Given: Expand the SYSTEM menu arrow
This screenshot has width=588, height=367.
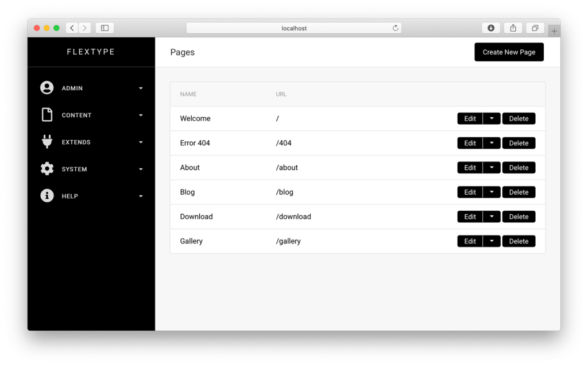Looking at the screenshot, I should click(141, 169).
